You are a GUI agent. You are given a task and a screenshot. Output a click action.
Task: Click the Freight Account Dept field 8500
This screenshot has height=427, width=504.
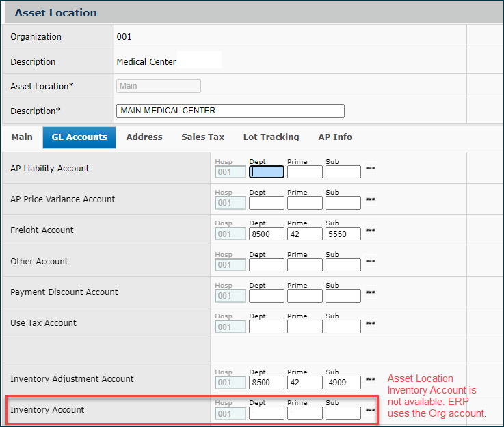(267, 234)
